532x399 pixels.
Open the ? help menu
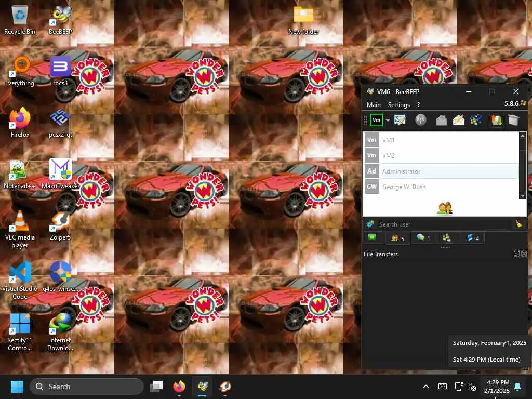(x=418, y=105)
